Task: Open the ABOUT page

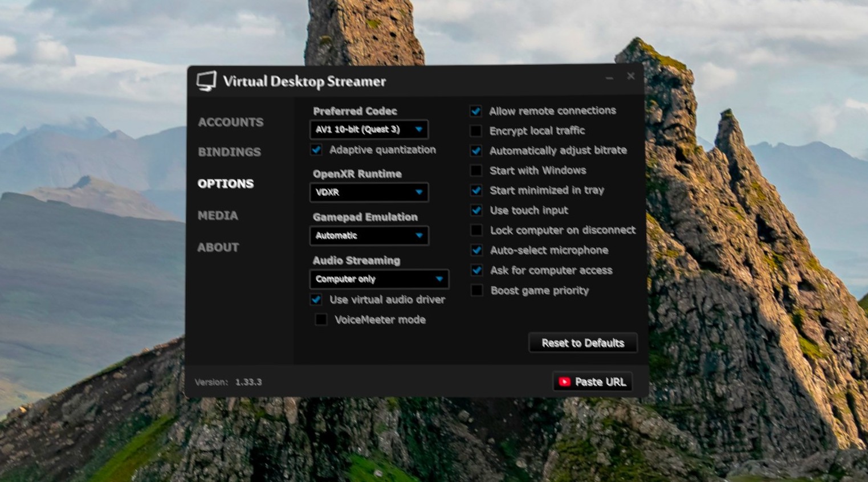Action: click(218, 247)
